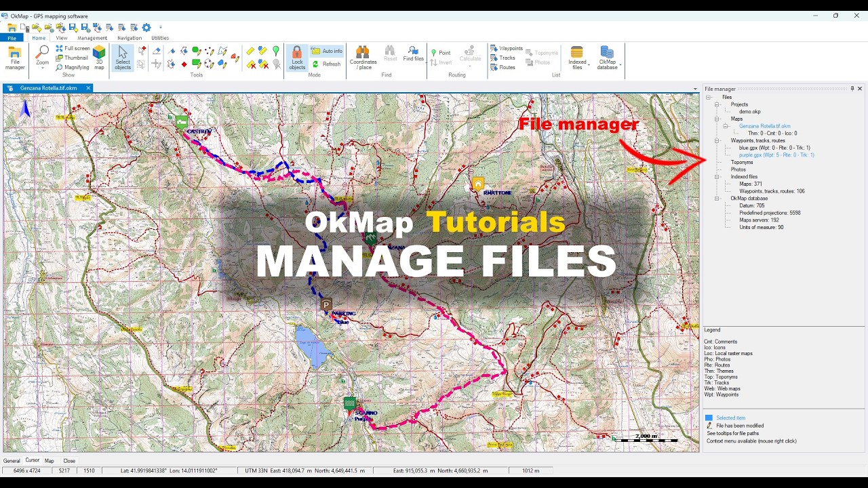Viewport: 868px width, 488px height.
Task: Select the Datum: 705 entry
Action: 751,205
